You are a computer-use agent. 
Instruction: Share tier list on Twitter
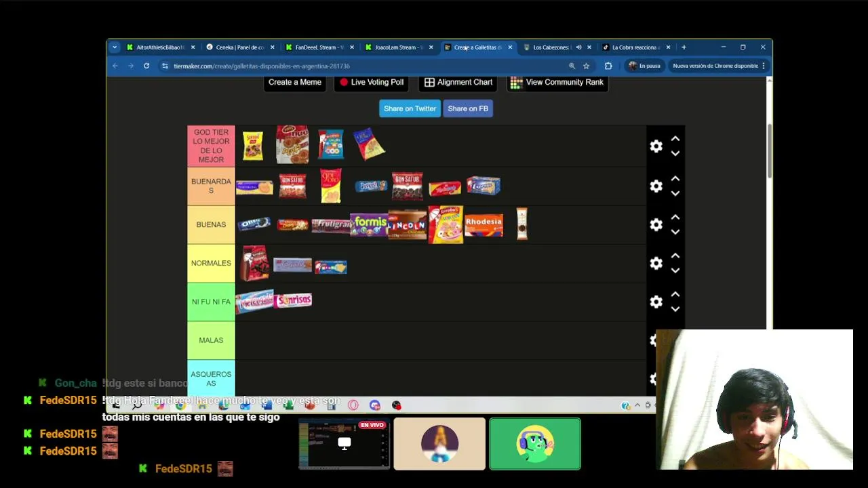410,108
